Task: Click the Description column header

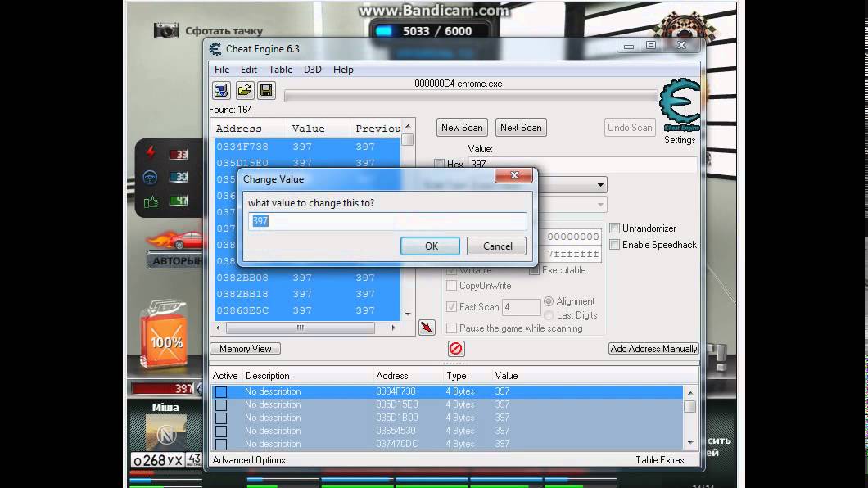Action: [x=268, y=376]
